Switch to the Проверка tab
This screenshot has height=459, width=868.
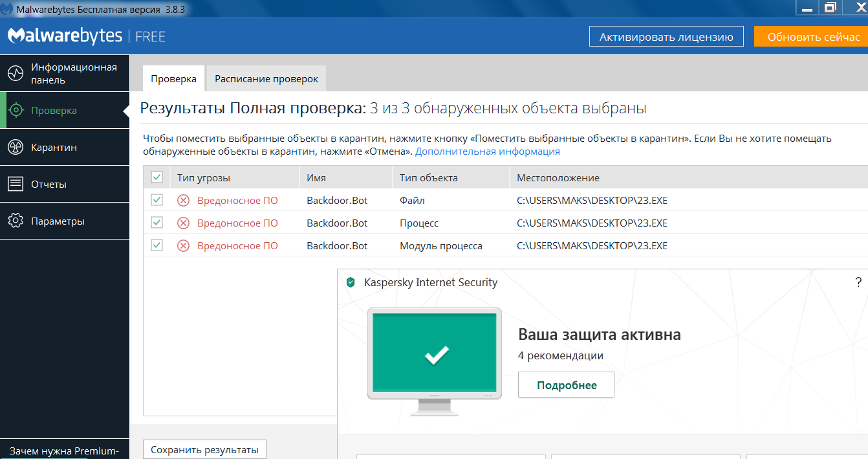coord(174,78)
